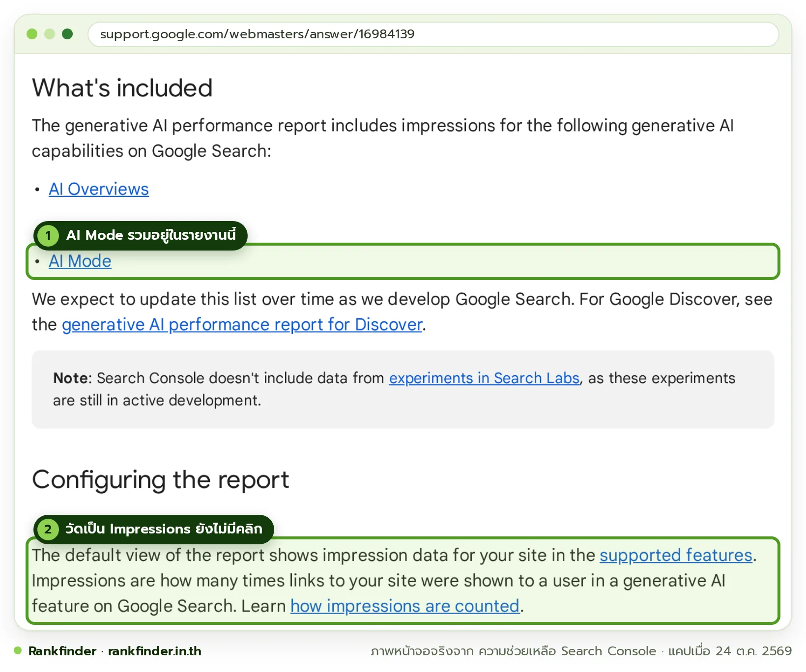Click the Rankfinder brand name in footer
Viewport: 806px width, 672px height.
pyautogui.click(x=62, y=651)
